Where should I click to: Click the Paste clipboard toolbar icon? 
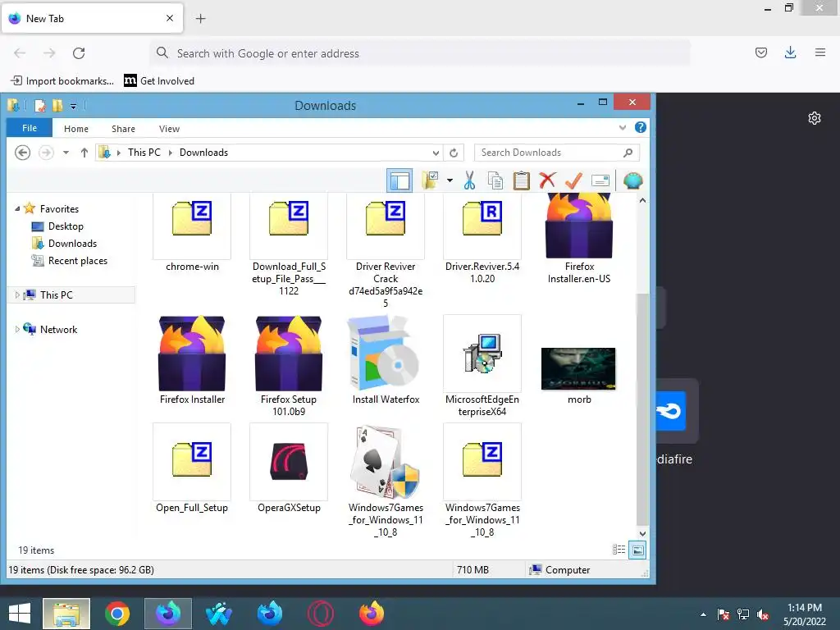[521, 180]
